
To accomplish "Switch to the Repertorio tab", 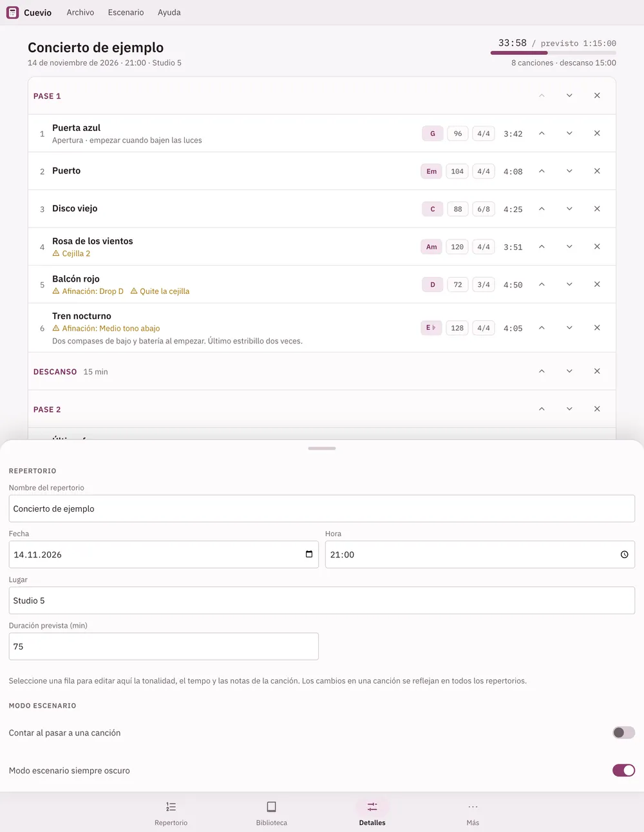I will tap(171, 813).
